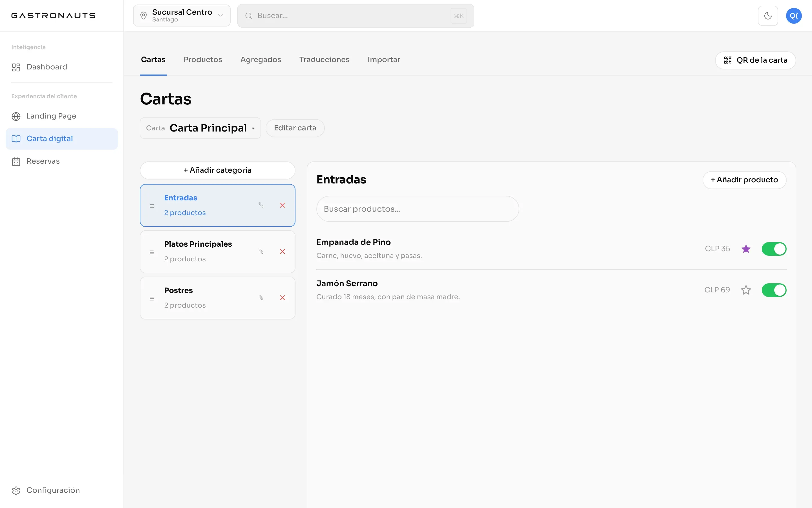The image size is (812, 508).
Task: Go to the Traducciones tab
Action: [325, 60]
